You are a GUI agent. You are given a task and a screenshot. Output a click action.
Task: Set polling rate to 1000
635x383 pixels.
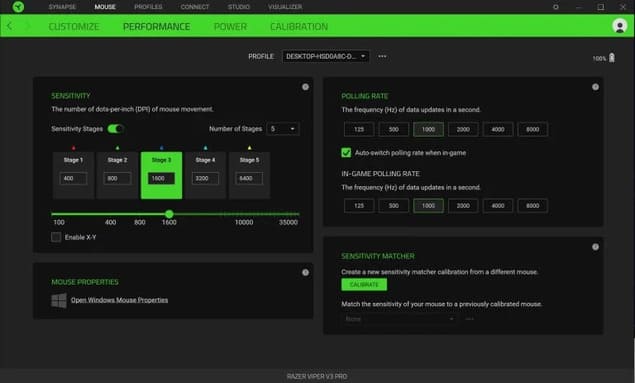coord(428,129)
